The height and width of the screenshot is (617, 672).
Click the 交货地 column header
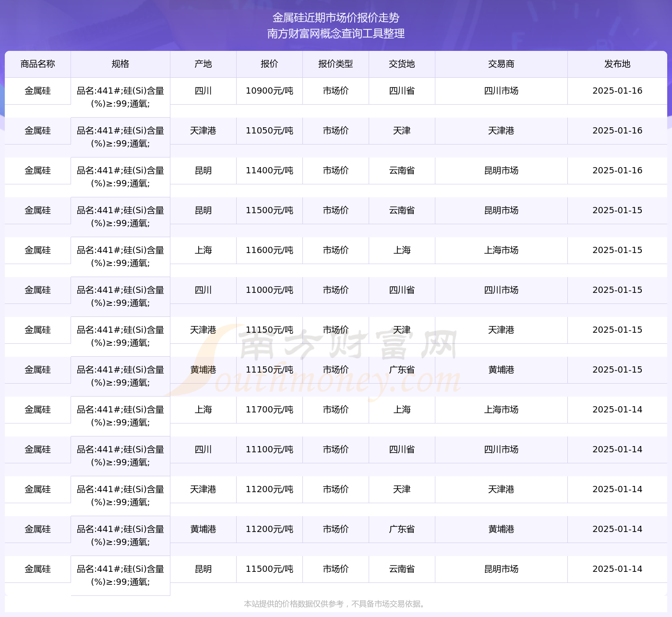pos(402,64)
